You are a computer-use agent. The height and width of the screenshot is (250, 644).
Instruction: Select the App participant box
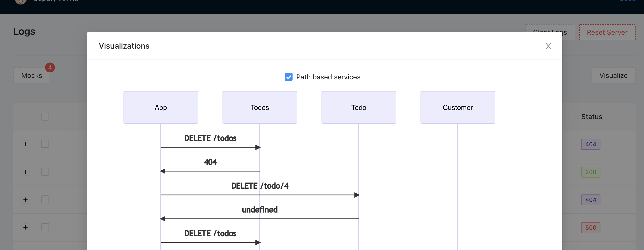tap(161, 107)
